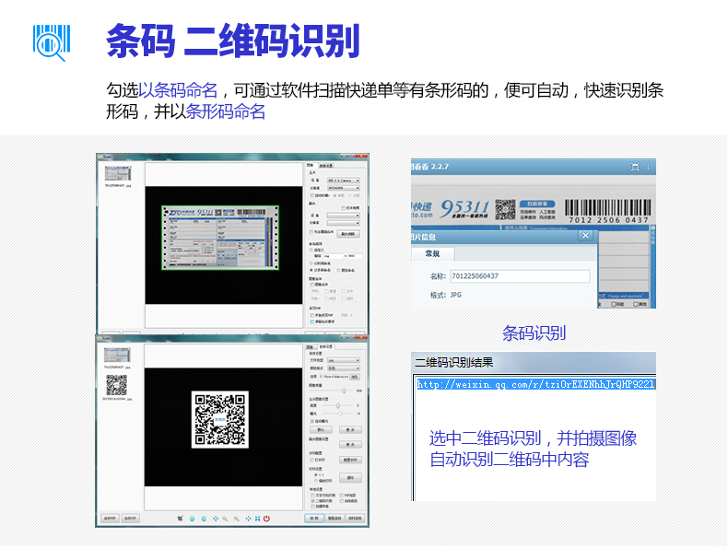The image size is (728, 560).
Task: Toggle the image merge checkbox
Action: pyautogui.click(x=312, y=285)
